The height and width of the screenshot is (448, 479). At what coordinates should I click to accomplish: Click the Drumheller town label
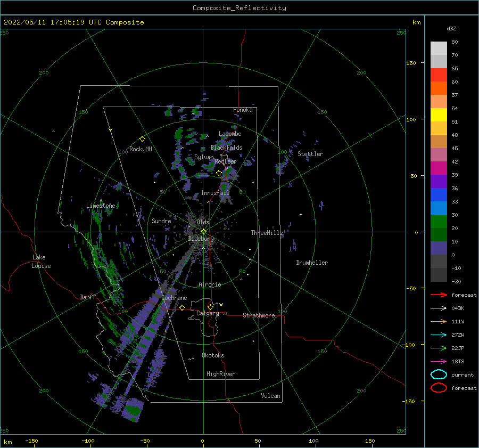pos(312,263)
